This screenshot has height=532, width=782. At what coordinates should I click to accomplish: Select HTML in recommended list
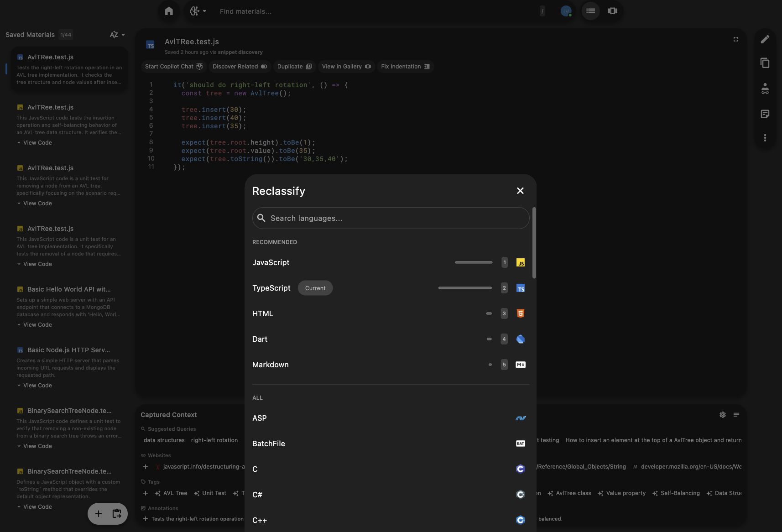pos(391,313)
